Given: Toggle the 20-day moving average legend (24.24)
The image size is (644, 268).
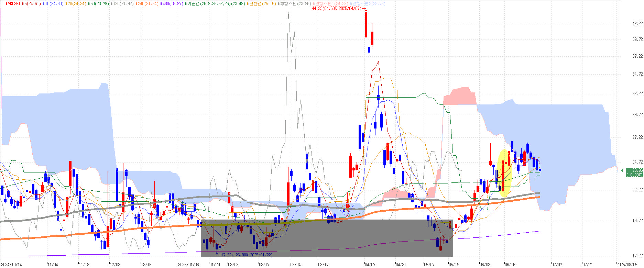Looking at the screenshot, I should coord(77,4).
